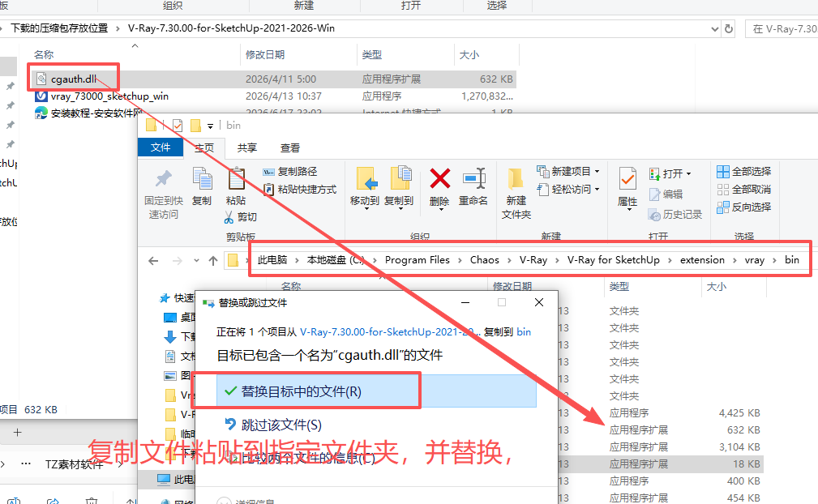Click Chaos in the address path
The height and width of the screenshot is (504, 818).
(x=484, y=259)
